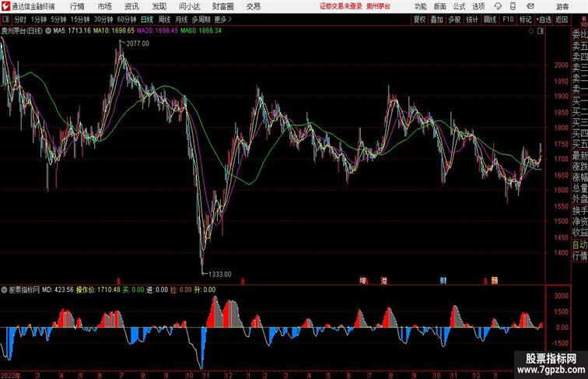Image resolution: width=588 pixels, height=379 pixels.
Task: Switch to the 5分钟 period tab
Action: pos(58,19)
